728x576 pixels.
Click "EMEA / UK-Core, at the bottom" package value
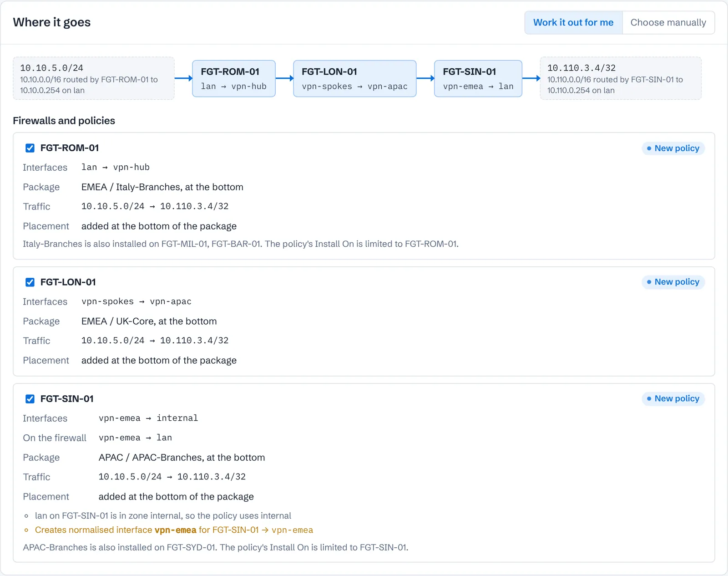point(149,321)
